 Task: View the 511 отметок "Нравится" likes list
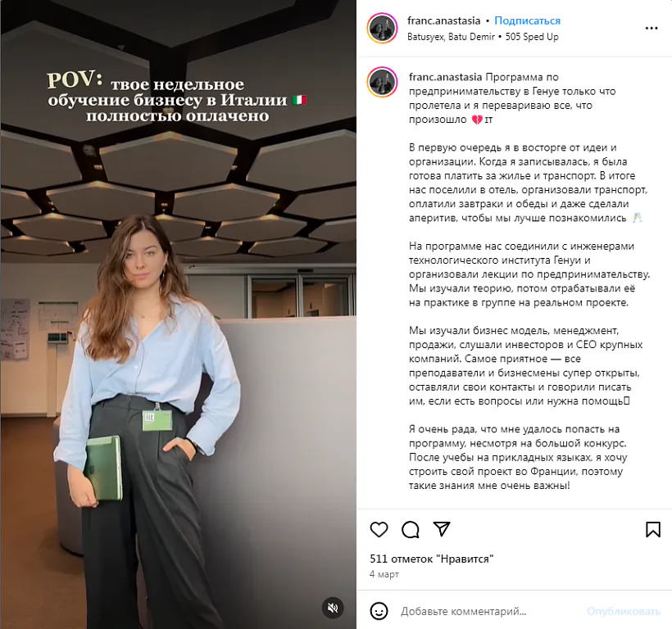click(x=432, y=559)
